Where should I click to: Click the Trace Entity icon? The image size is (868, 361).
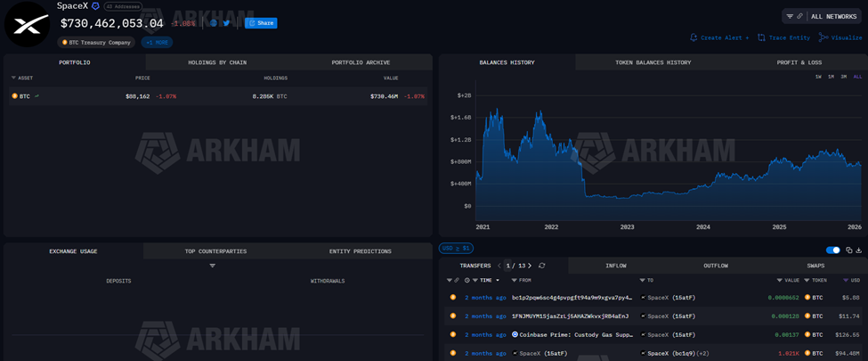point(762,37)
